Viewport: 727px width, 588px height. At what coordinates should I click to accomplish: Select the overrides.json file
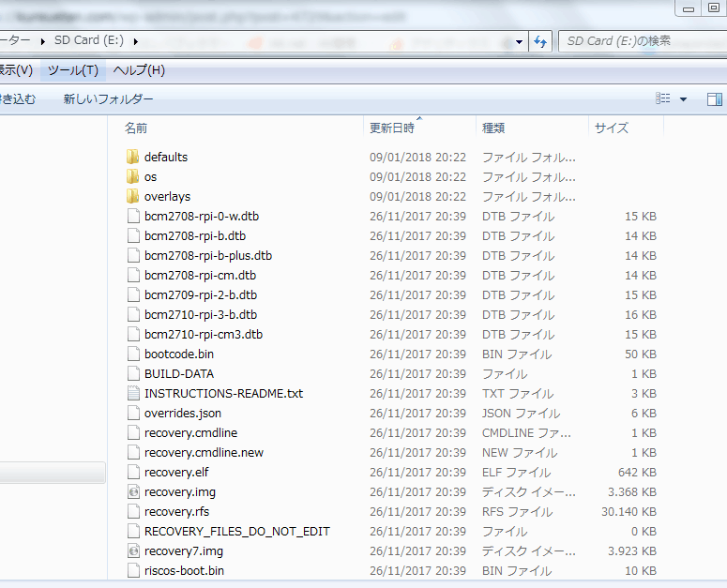pos(183,413)
